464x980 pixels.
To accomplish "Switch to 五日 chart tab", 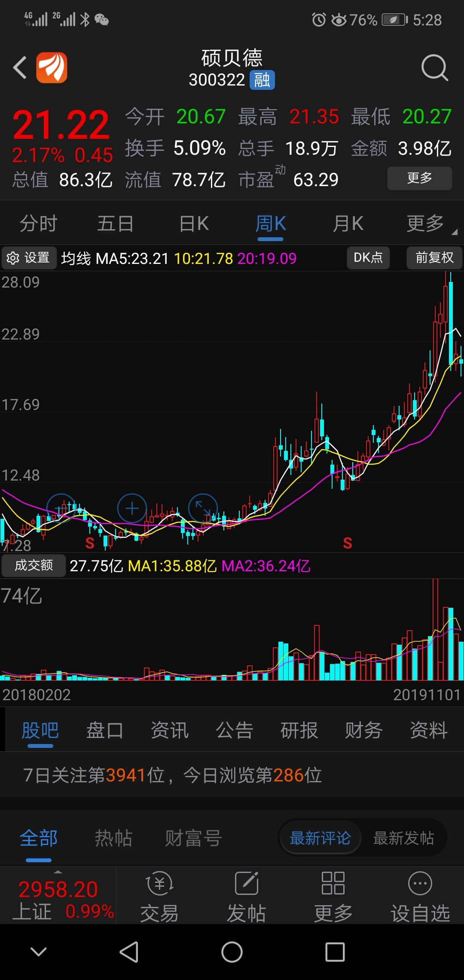I will [116, 224].
